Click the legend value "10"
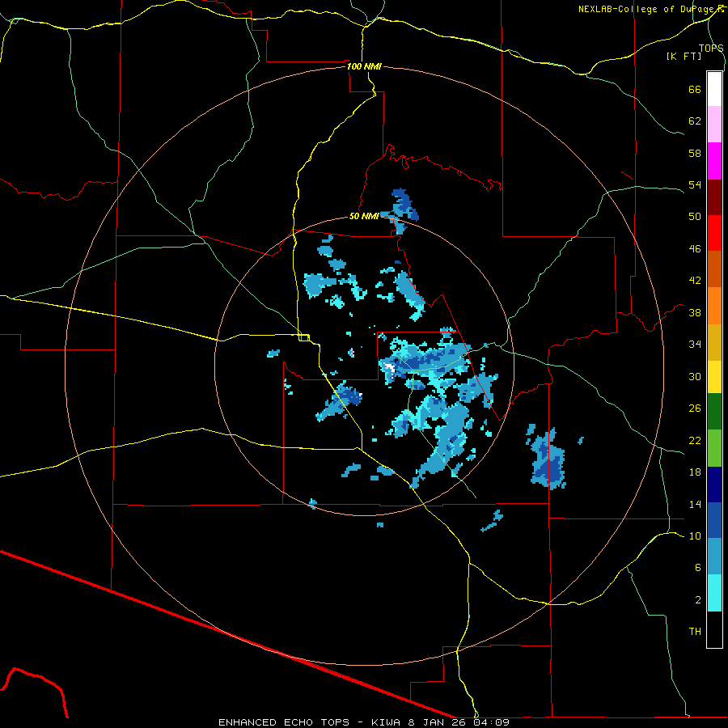The height and width of the screenshot is (728, 728). click(695, 536)
